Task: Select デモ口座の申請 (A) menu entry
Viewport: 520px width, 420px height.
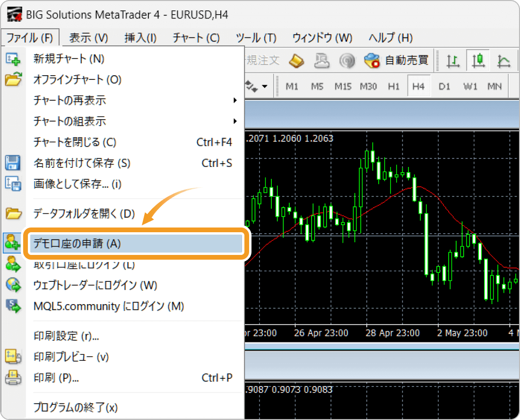Action: point(136,244)
